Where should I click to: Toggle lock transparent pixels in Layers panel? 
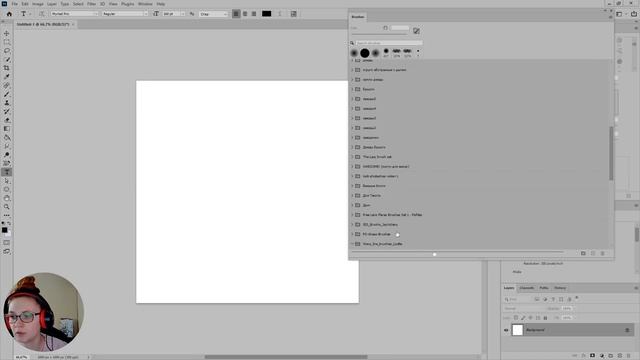click(516, 318)
